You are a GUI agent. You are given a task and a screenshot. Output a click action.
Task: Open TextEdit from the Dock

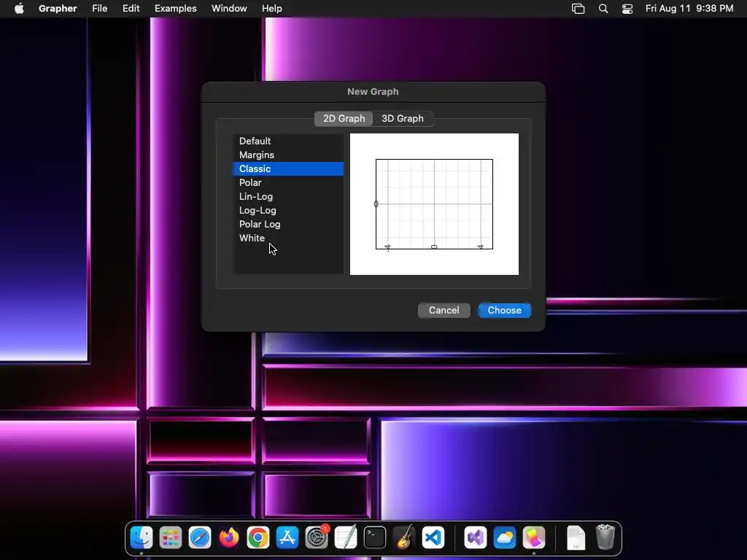pos(346,537)
